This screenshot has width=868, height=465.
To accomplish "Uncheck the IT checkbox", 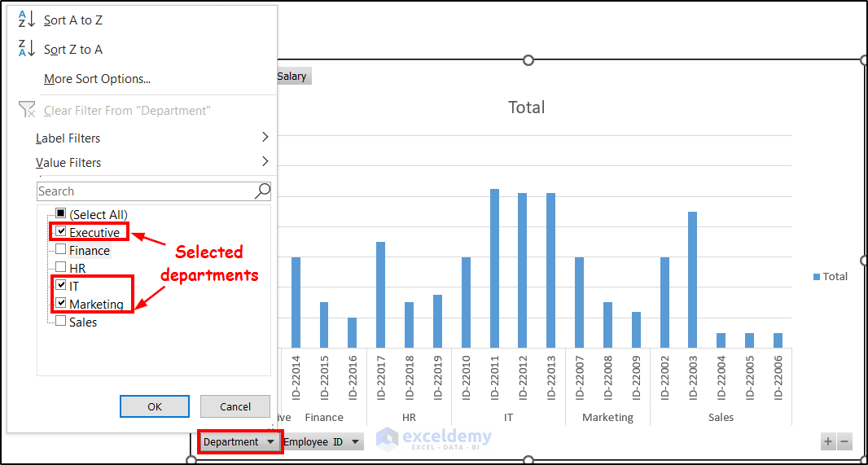I will click(x=61, y=285).
